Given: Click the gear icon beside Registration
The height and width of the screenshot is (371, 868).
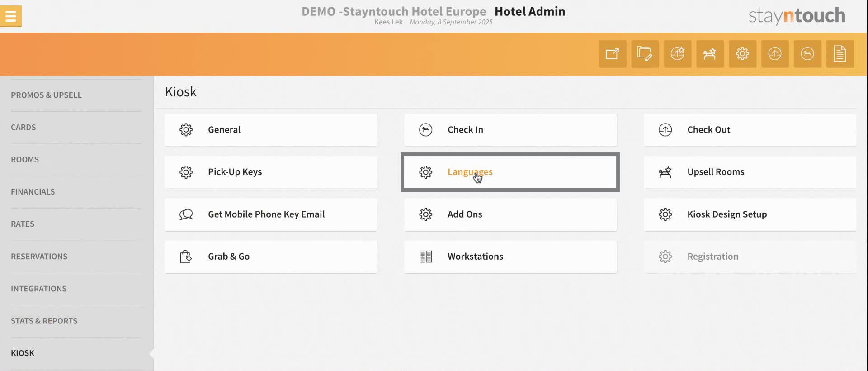Looking at the screenshot, I should [665, 257].
